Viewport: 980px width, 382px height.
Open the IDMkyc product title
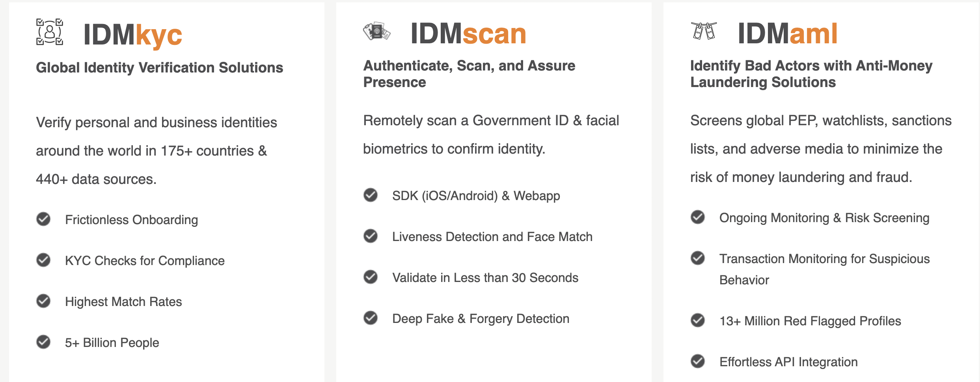132,35
